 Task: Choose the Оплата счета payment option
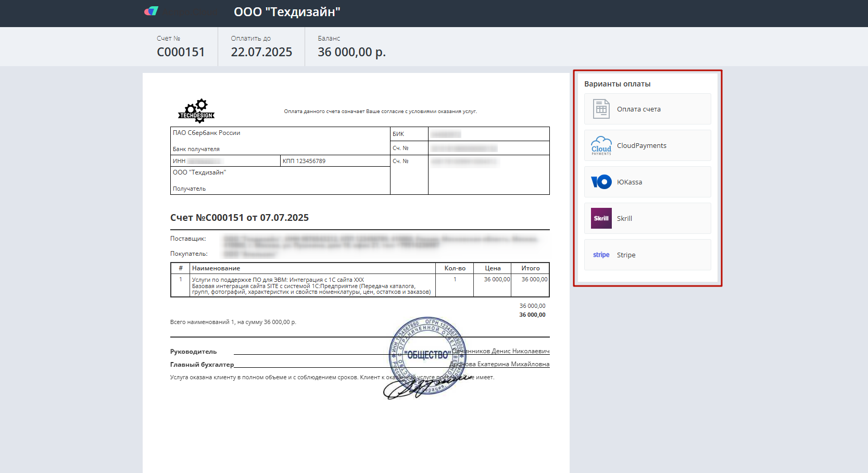pos(638,109)
